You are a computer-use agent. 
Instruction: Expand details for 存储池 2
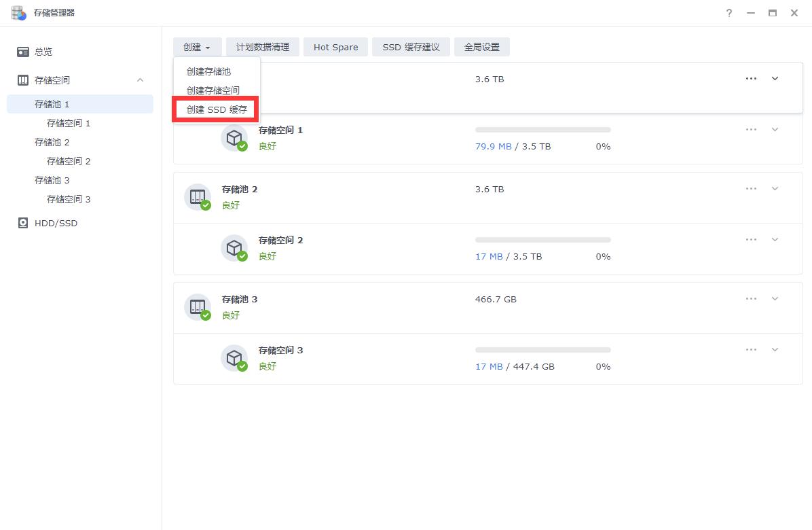point(775,188)
